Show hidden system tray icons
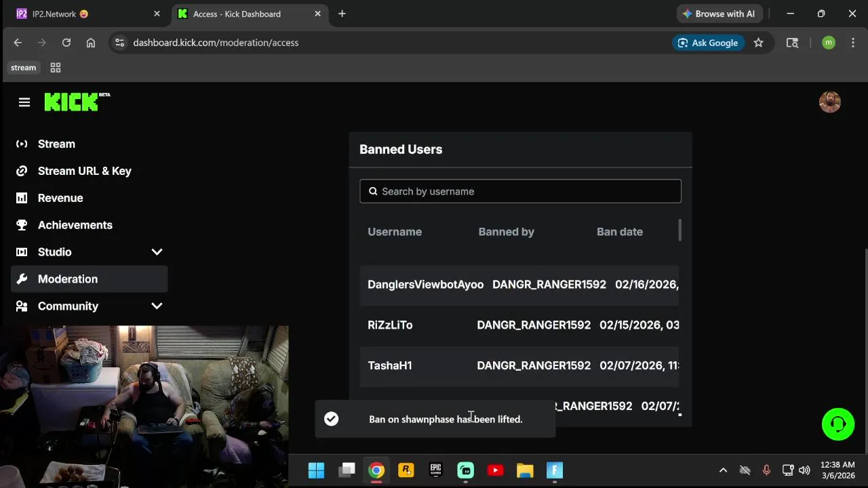Viewport: 868px width, 488px height. click(x=723, y=470)
